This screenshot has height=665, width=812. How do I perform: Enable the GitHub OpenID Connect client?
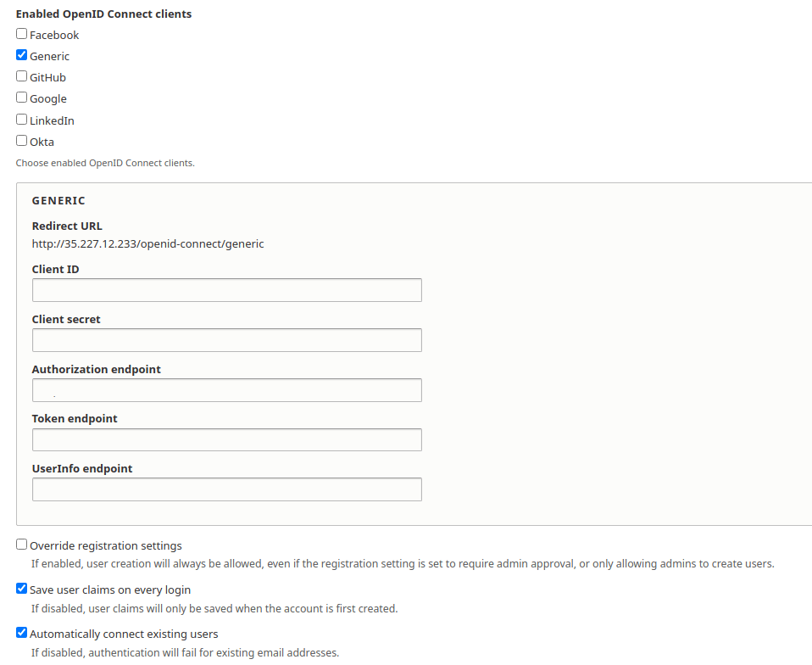pyautogui.click(x=21, y=76)
